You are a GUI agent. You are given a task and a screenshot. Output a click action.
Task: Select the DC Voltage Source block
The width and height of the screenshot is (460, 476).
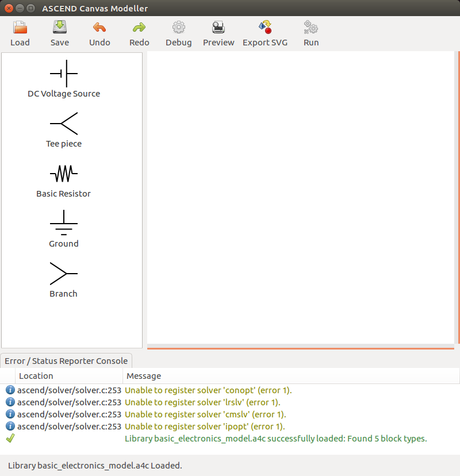point(64,74)
